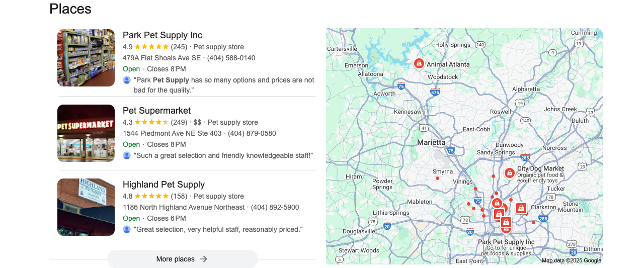
Task: Click the City Dog Market map pin
Action: point(509,173)
